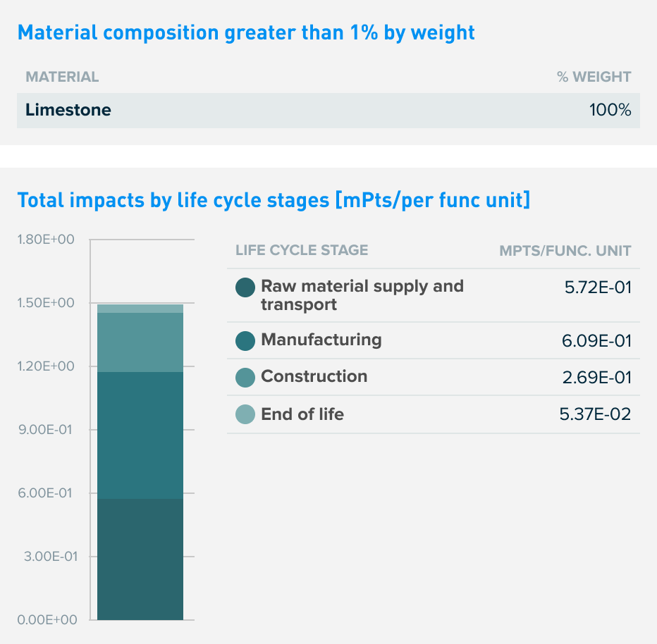Click the End of life legend dot

pyautogui.click(x=245, y=414)
